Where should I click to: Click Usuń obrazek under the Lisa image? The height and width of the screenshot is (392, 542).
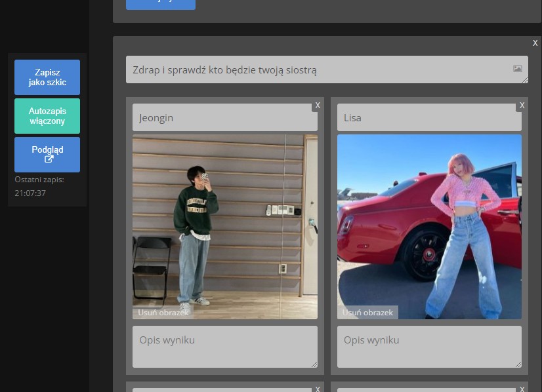[x=368, y=313]
